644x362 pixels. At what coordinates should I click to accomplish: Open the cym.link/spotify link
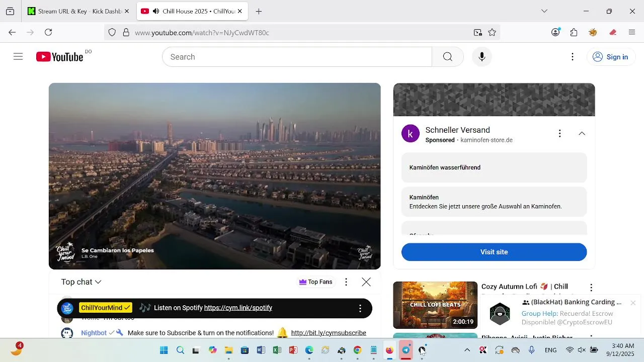click(x=238, y=308)
